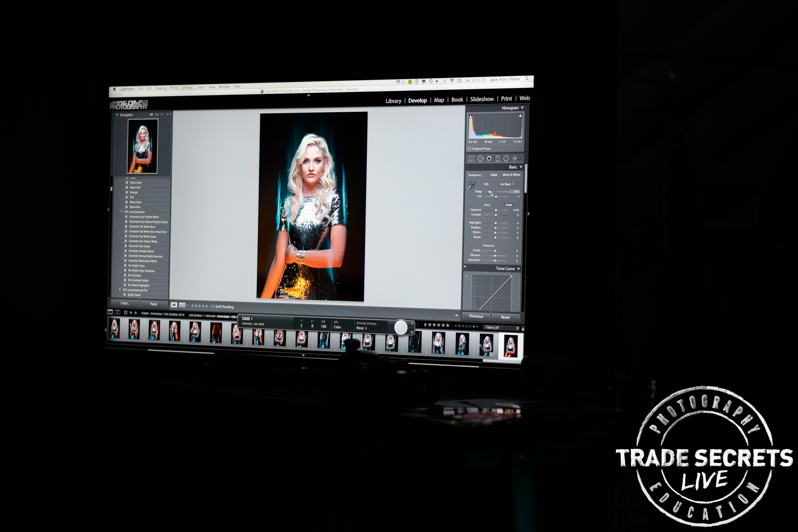The height and width of the screenshot is (532, 798).
Task: Switch to the Slideshow module
Action: [x=482, y=99]
